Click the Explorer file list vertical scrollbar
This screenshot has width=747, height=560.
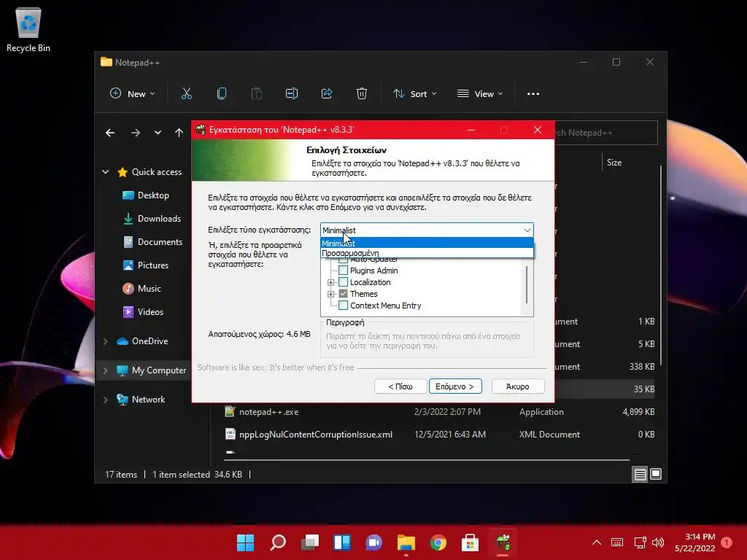point(660,265)
